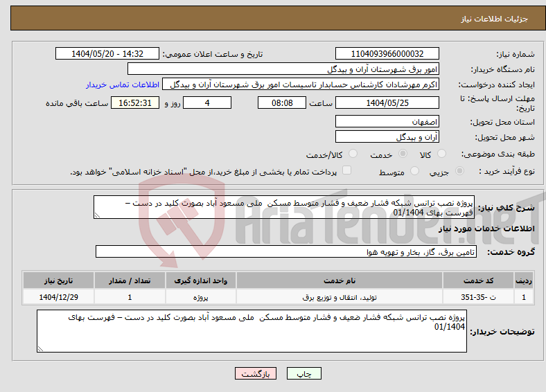The height and width of the screenshot is (392, 546).
Task: Select the متوسط purchase type radio
Action: tap(414, 171)
